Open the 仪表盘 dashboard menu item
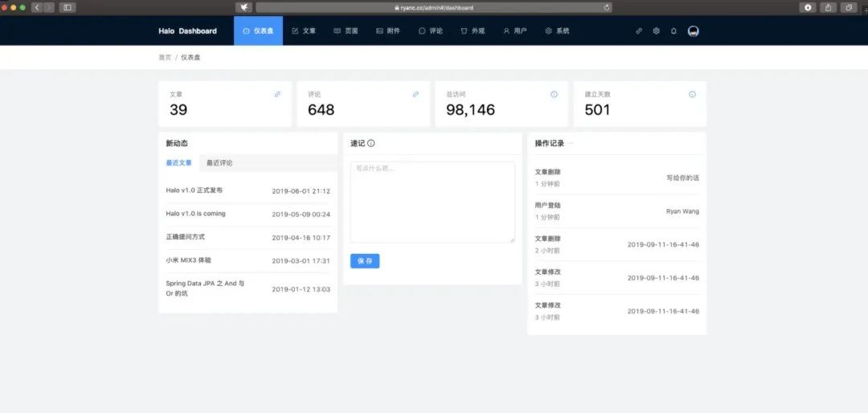The width and height of the screenshot is (868, 413). 258,31
